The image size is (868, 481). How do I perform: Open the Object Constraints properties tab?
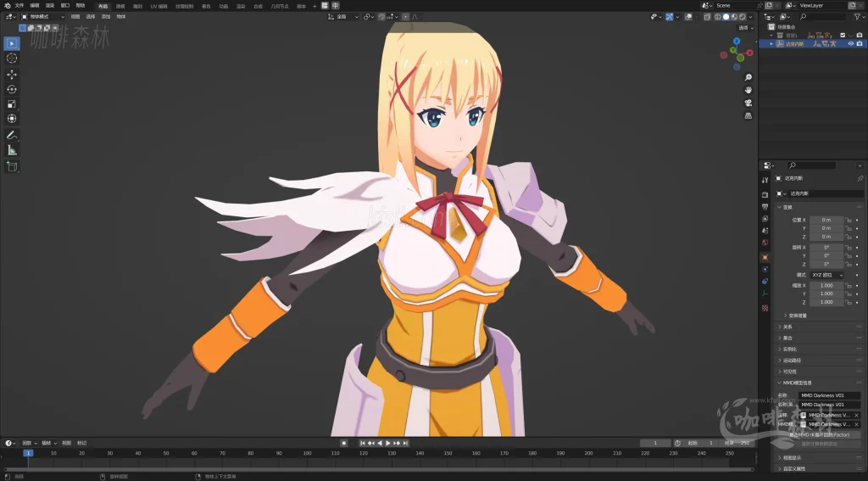tap(765, 282)
